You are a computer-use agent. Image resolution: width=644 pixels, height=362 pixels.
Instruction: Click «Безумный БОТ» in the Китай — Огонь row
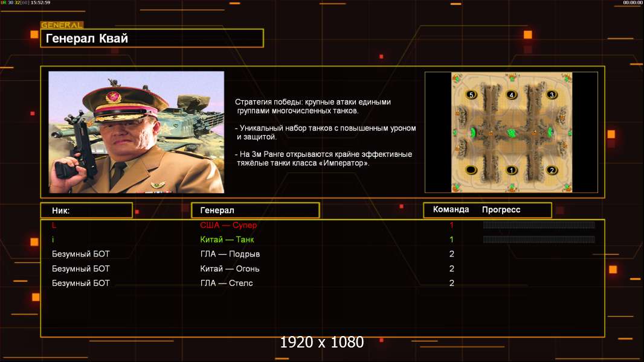tap(81, 268)
